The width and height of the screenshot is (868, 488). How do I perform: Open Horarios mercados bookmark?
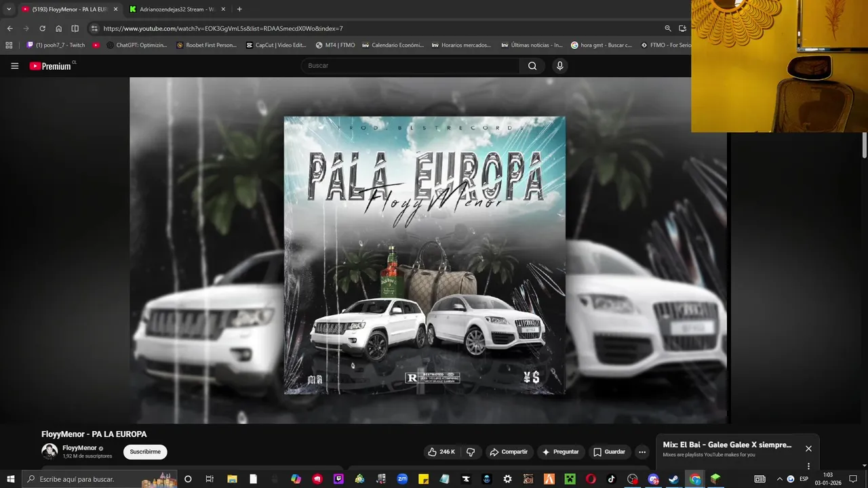(x=462, y=45)
